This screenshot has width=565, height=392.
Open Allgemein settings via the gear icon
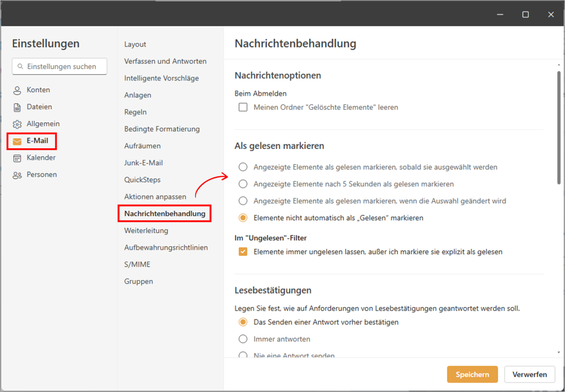(x=17, y=124)
